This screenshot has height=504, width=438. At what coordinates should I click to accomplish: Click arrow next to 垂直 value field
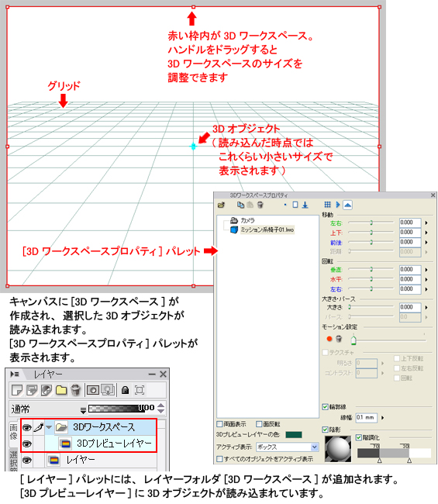[426, 269]
